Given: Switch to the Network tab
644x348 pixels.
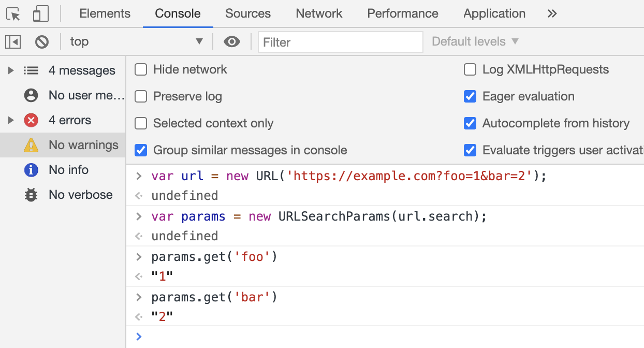Looking at the screenshot, I should click(319, 14).
